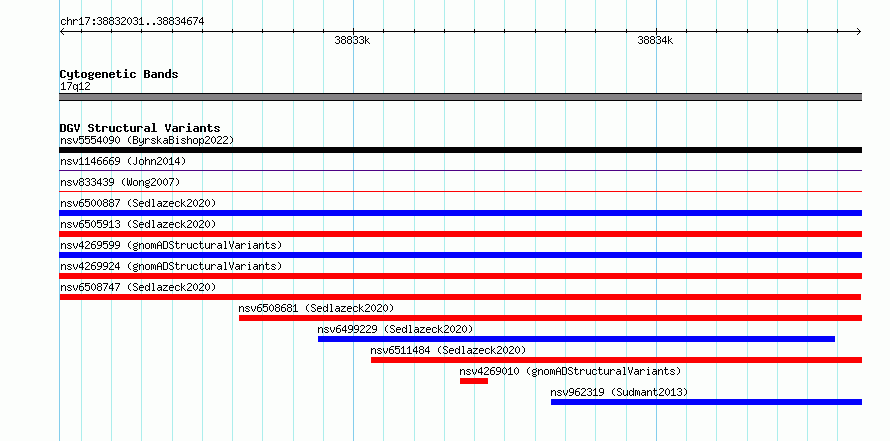Click the chr17:38832031..38834674 region label
Viewport: 890px width, 441px height.
tap(132, 22)
